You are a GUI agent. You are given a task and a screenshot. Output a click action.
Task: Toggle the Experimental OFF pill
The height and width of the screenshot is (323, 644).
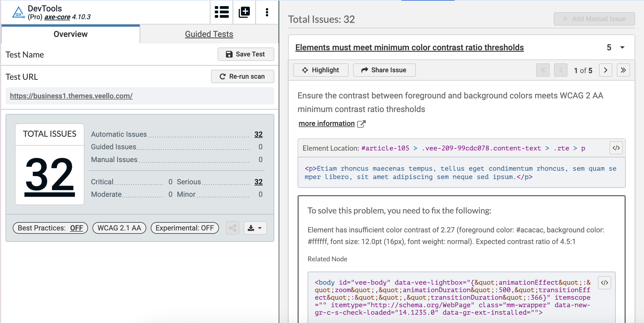point(185,228)
